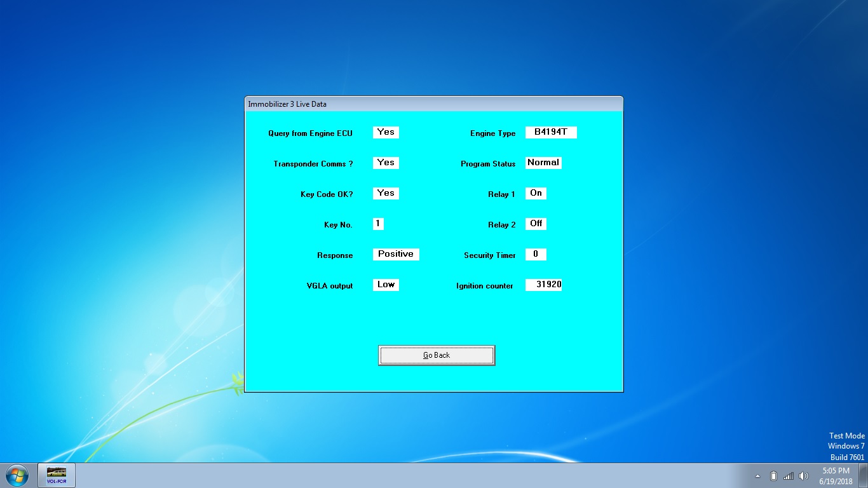Click the Security Timer value box
This screenshot has width=868, height=488.
[536, 254]
